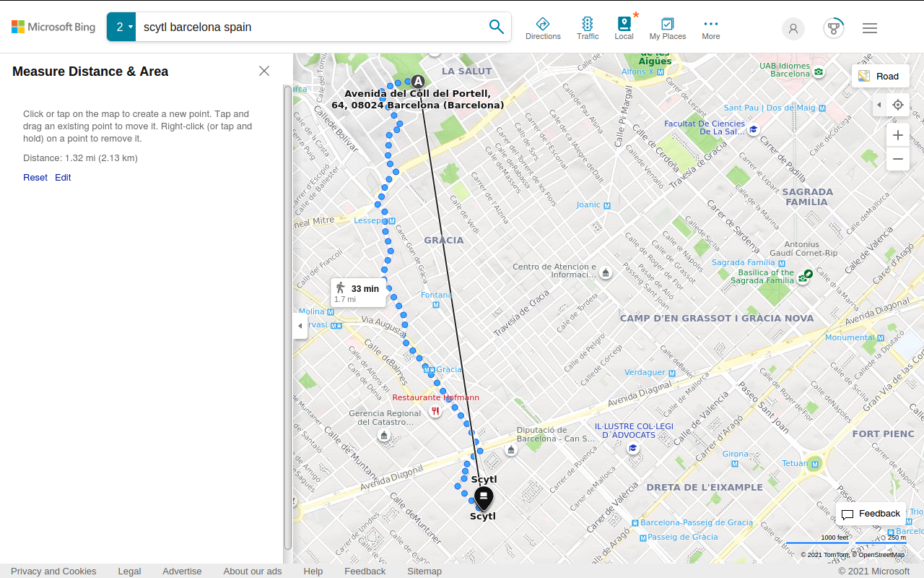Zoom out with the minus button

[898, 159]
